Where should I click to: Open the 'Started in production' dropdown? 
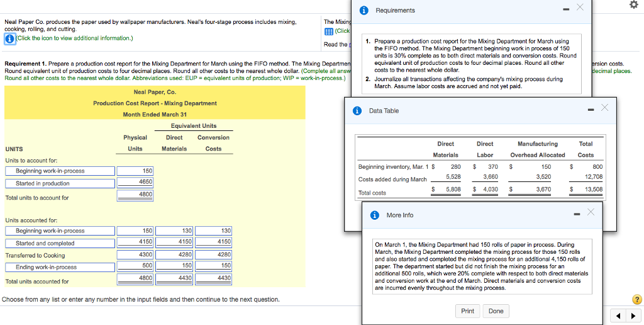[60, 183]
